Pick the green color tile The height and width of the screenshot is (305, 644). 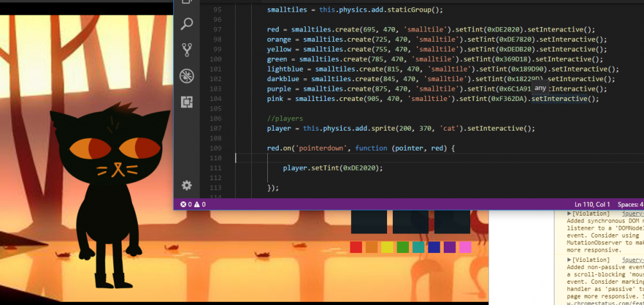(x=403, y=247)
